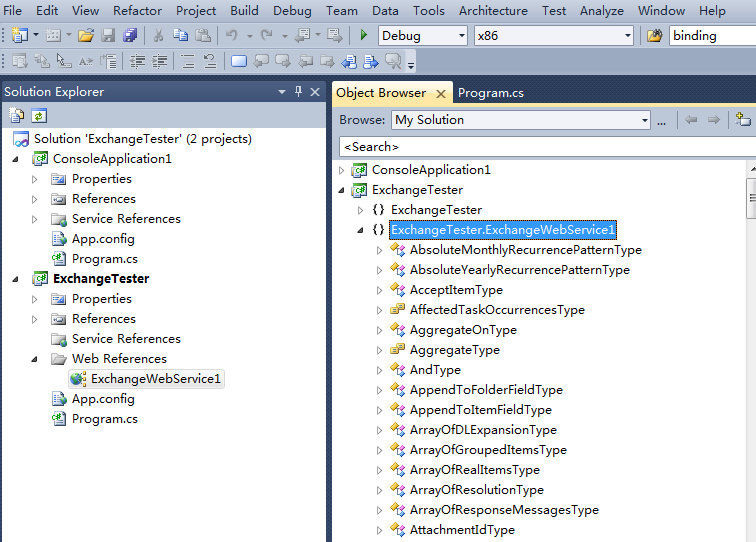Collapse the ConsoleApplication1 project in Solution Explorer
This screenshot has height=542, width=756.
[15, 159]
